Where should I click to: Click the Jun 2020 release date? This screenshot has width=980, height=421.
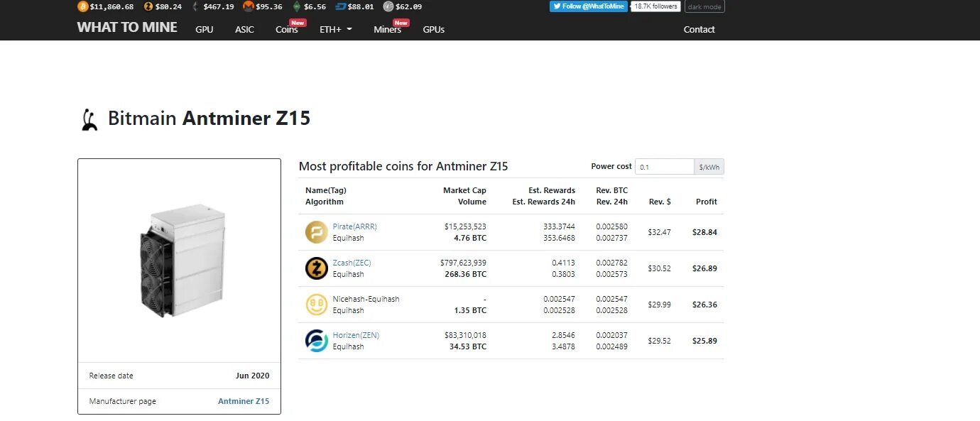[x=253, y=376]
